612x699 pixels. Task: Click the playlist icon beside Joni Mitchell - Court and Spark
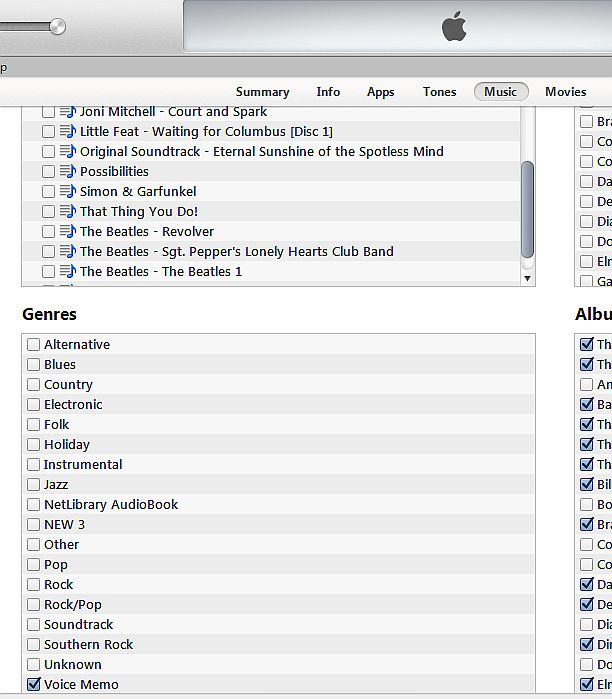[68, 112]
